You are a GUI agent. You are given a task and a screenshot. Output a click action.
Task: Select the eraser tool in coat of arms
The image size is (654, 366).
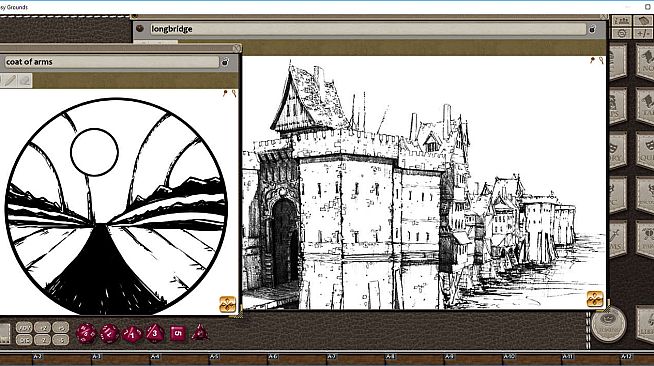25,80
